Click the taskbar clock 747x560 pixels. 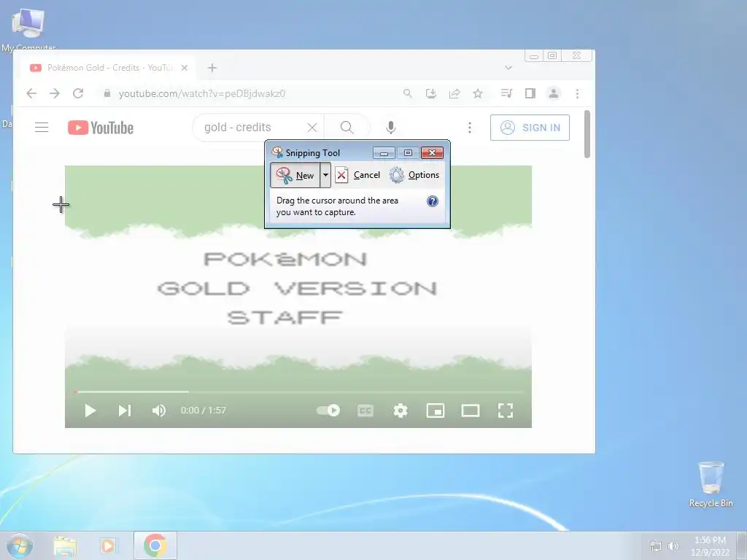click(x=711, y=546)
